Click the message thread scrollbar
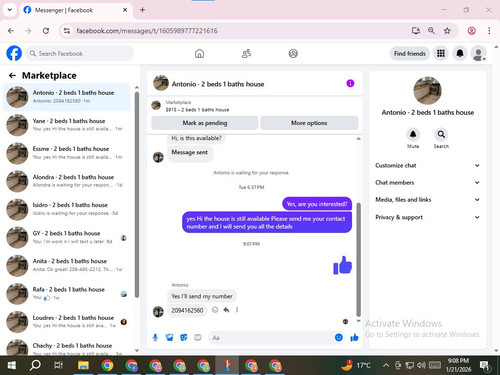The height and width of the screenshot is (375, 500). click(359, 260)
